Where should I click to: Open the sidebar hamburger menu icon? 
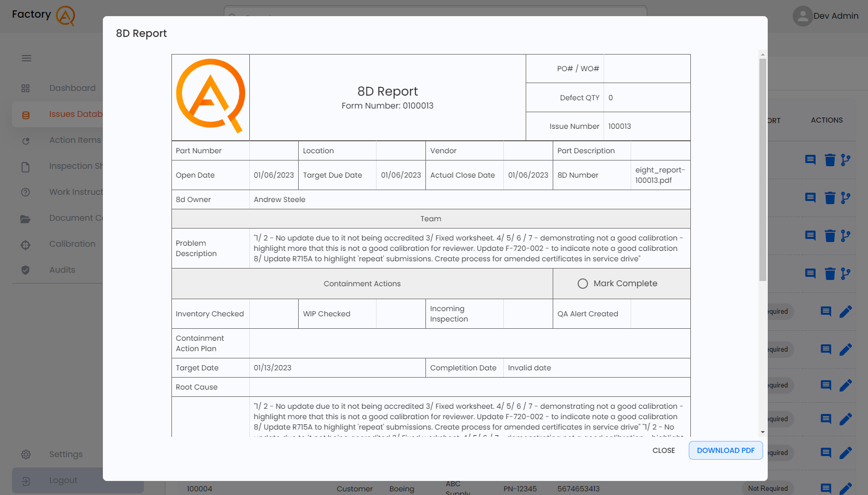26,58
